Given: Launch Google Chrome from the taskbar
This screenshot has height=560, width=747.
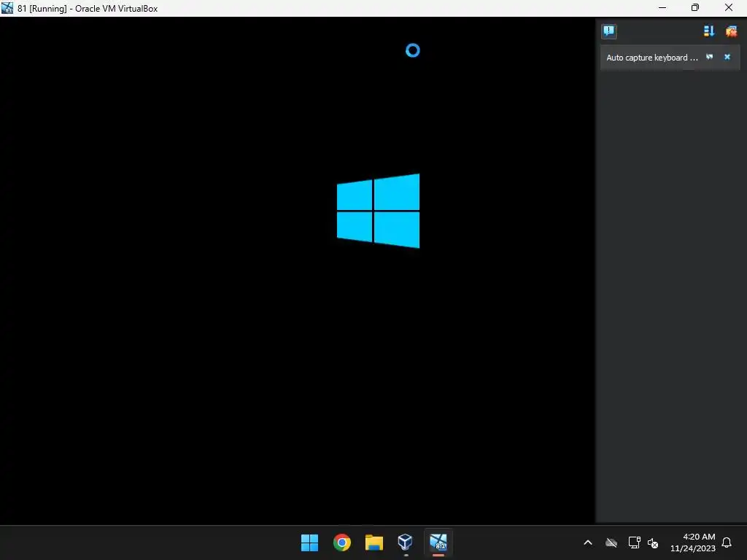Looking at the screenshot, I should [342, 542].
